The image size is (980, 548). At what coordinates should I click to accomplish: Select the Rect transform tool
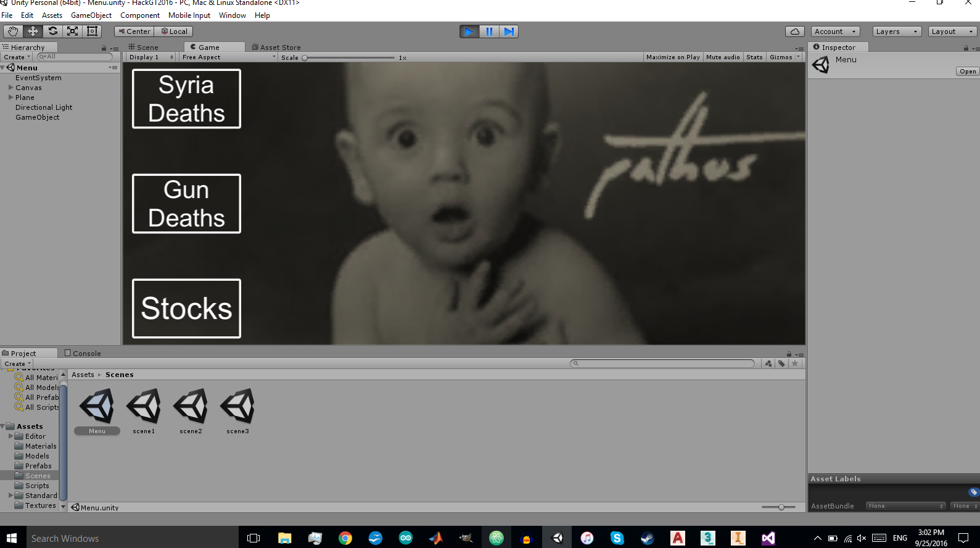tap(92, 31)
